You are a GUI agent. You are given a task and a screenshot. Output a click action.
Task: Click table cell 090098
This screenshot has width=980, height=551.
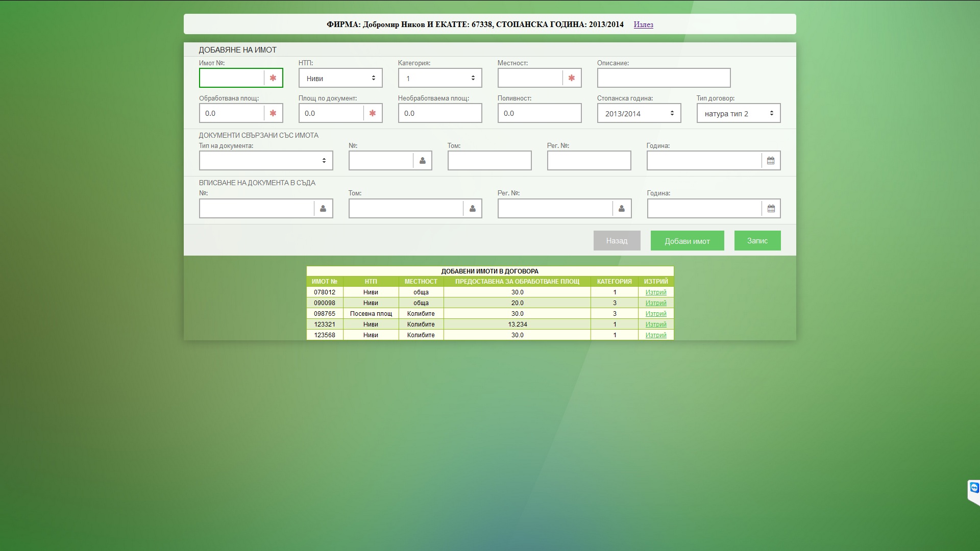click(x=325, y=303)
